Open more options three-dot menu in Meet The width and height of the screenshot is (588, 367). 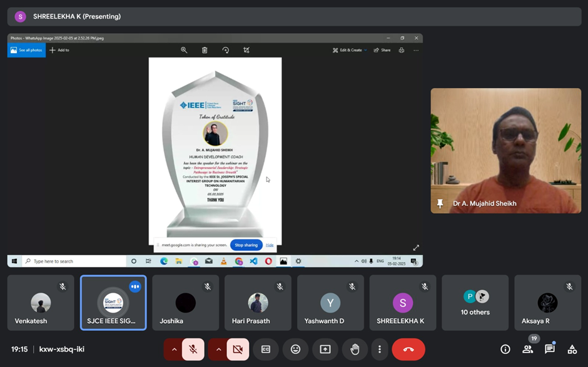[x=380, y=349]
